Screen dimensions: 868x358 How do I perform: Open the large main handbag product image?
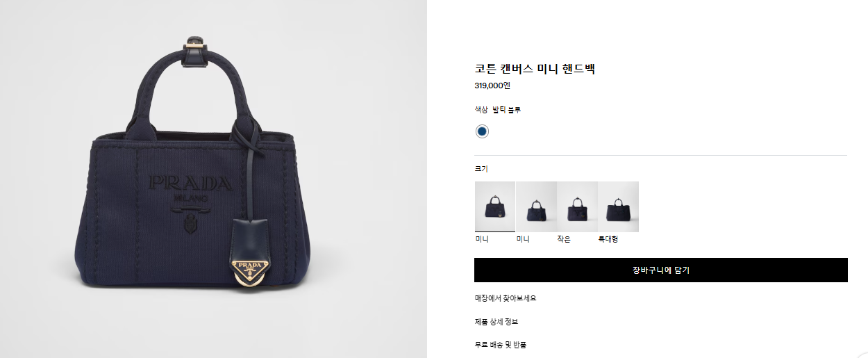[x=213, y=179]
